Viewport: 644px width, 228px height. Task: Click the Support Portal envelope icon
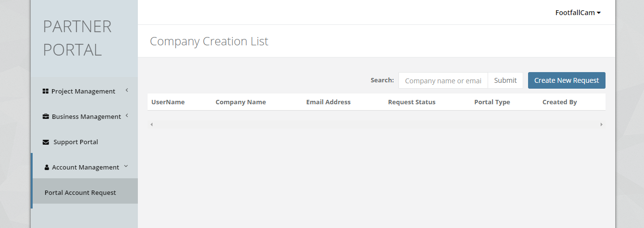point(46,142)
